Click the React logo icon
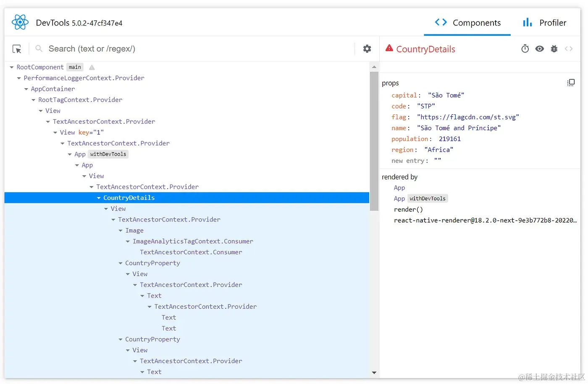 pyautogui.click(x=20, y=22)
